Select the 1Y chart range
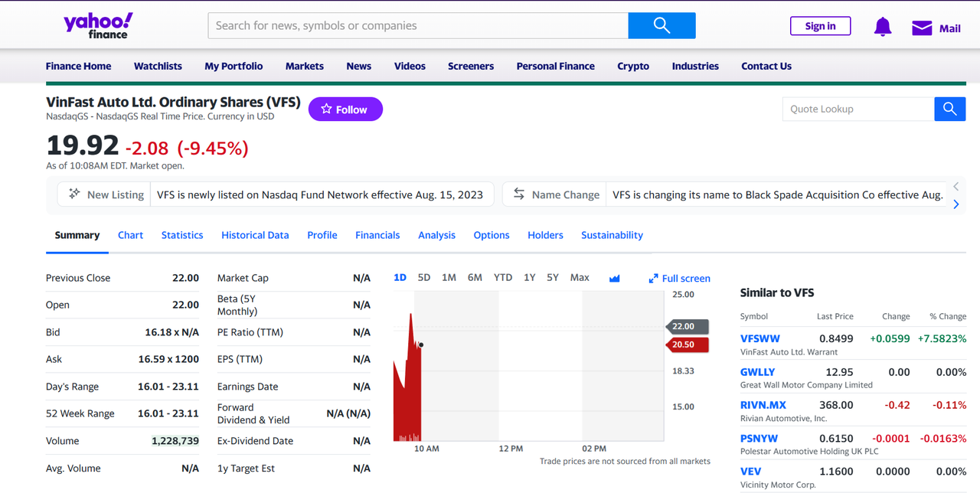Viewport: 980px width, 493px height. pos(529,277)
